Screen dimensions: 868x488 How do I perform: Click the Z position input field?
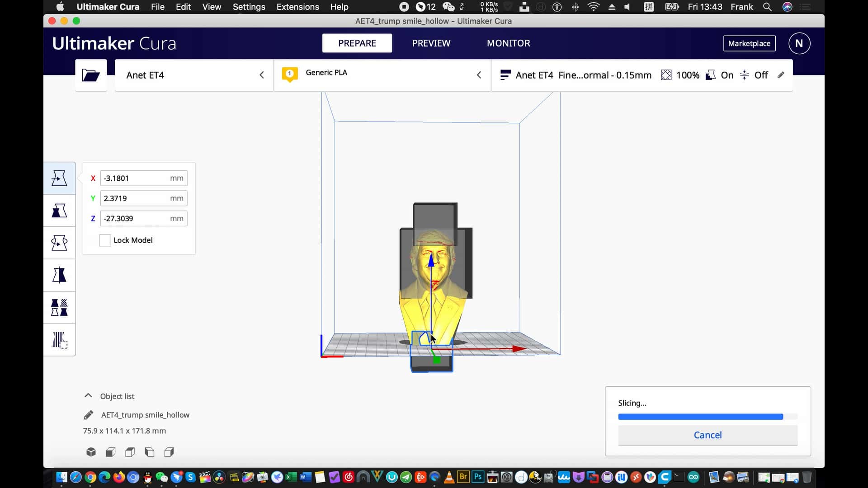click(143, 219)
